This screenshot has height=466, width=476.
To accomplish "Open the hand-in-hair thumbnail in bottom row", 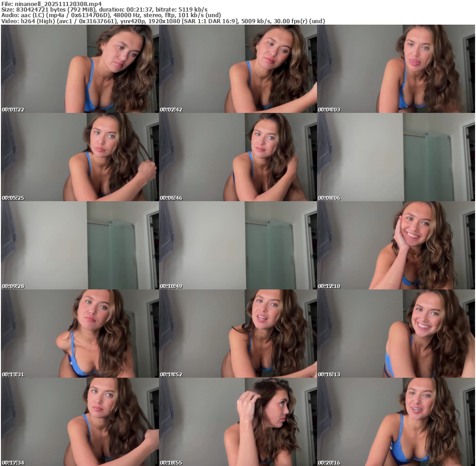I will pyautogui.click(x=238, y=422).
